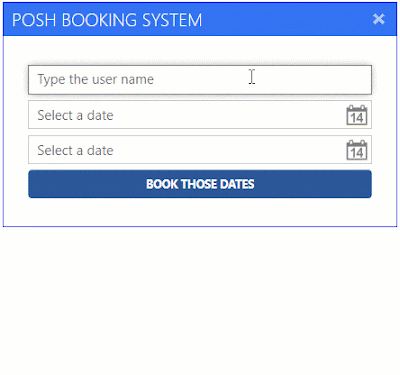The image size is (400, 375).
Task: Close the Posh Booking System dialog
Action: pos(379,19)
